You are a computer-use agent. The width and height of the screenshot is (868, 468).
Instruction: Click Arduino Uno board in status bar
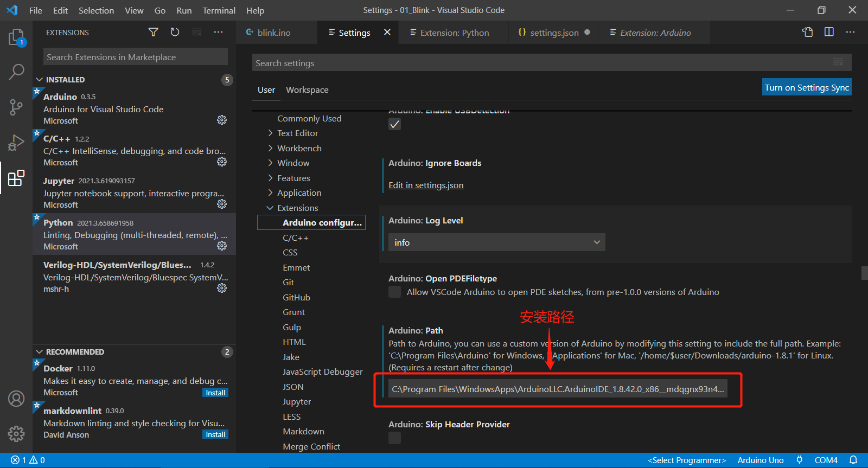point(761,460)
